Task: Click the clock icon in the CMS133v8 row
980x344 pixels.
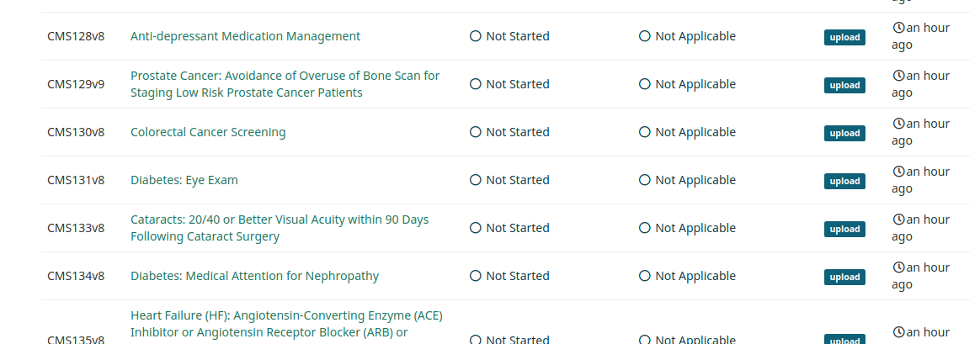Action: click(x=898, y=220)
